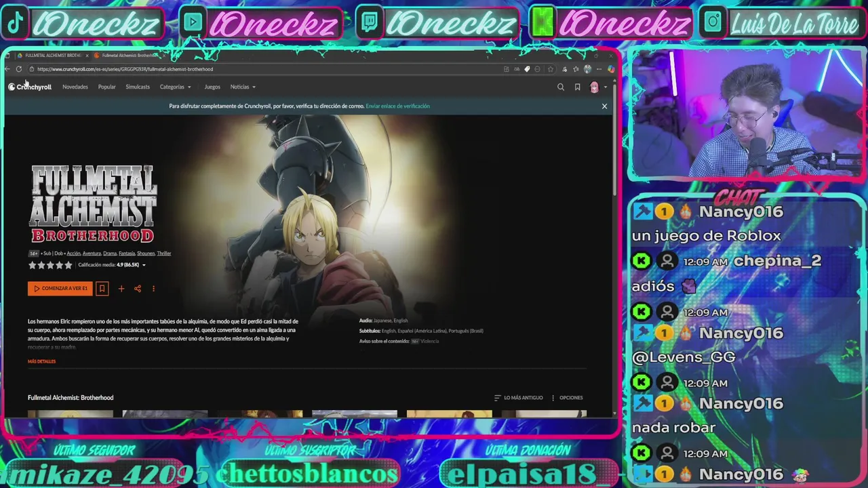
Task: Select the 'Subtítulos' languages info line
Action: tap(421, 331)
